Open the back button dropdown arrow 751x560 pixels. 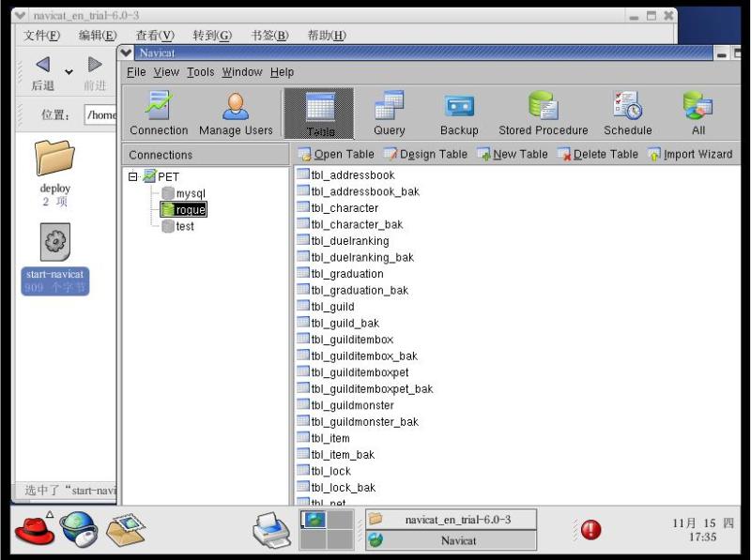[x=69, y=71]
